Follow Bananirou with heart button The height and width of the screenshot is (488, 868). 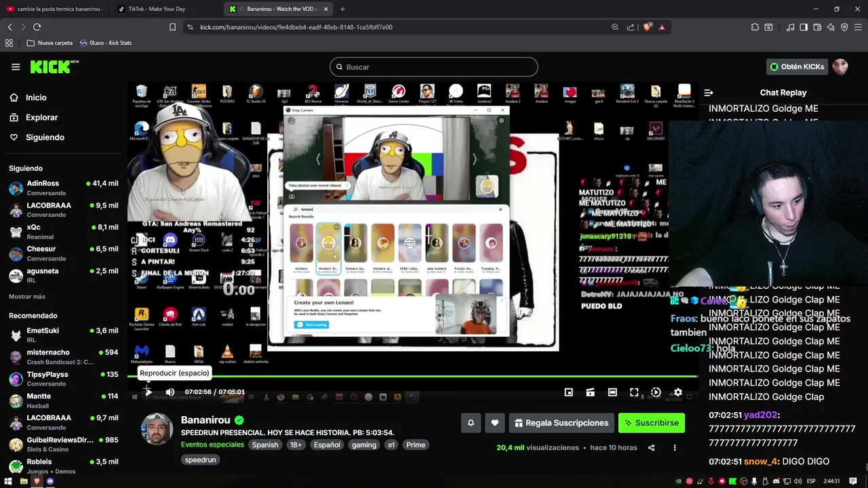pos(495,423)
